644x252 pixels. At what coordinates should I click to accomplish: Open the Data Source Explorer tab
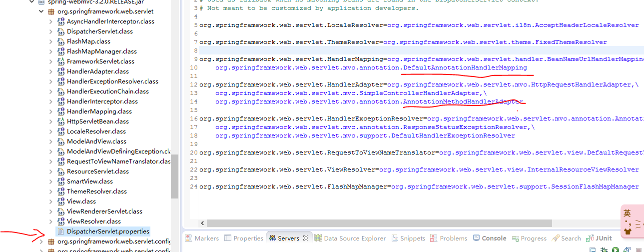coord(350,238)
